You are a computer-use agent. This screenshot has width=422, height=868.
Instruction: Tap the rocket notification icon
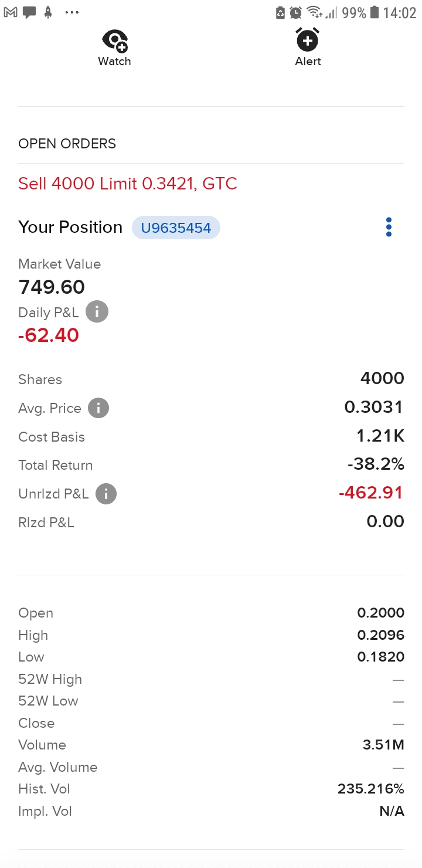(x=48, y=12)
